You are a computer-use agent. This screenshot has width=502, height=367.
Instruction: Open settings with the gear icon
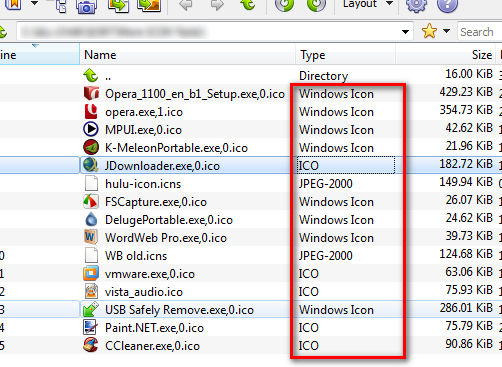pyautogui.click(x=416, y=5)
